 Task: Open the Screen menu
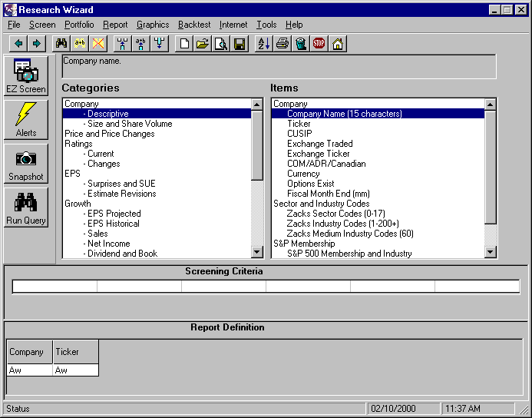point(42,25)
